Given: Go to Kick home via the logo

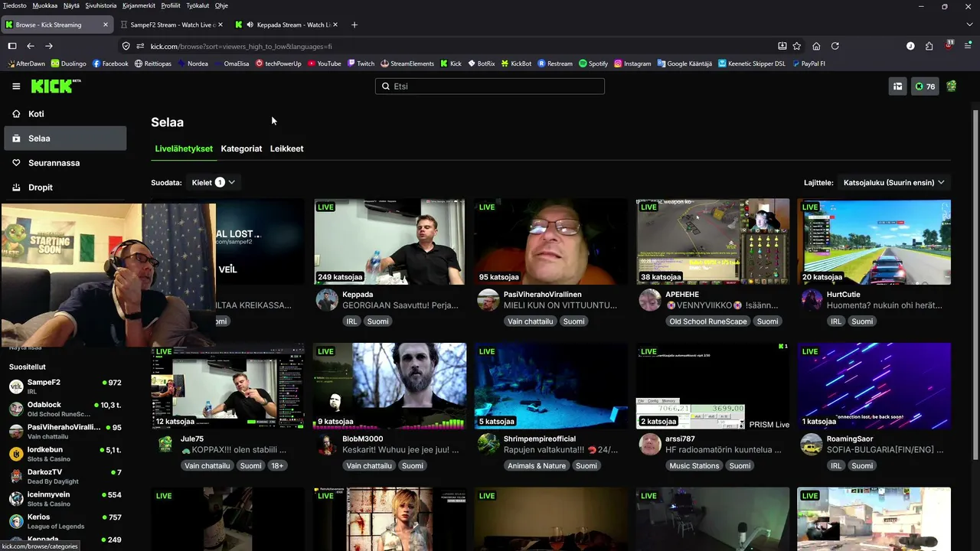Looking at the screenshot, I should point(56,86).
